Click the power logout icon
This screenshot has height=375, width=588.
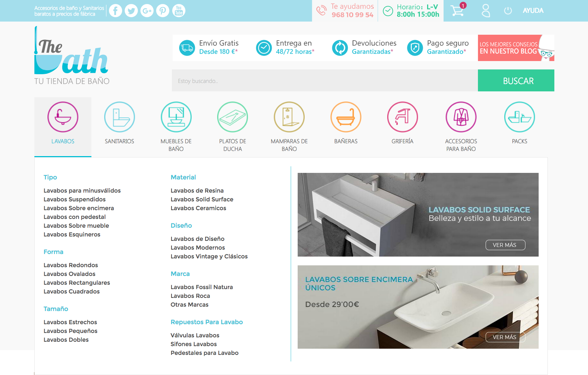coord(508,11)
